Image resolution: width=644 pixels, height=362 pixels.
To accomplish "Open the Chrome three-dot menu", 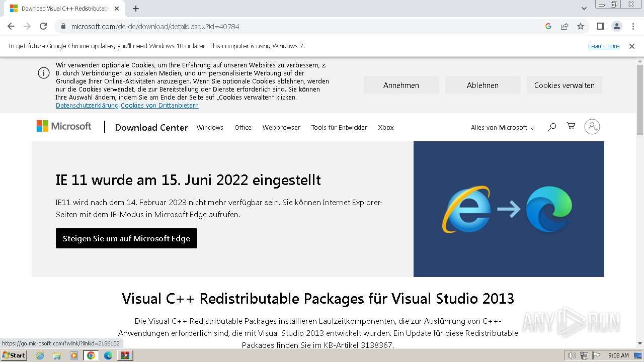I will 633,26.
